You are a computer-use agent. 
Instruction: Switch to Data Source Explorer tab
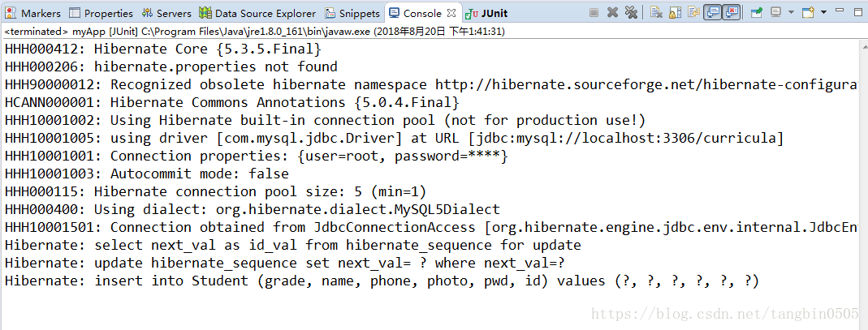258,13
